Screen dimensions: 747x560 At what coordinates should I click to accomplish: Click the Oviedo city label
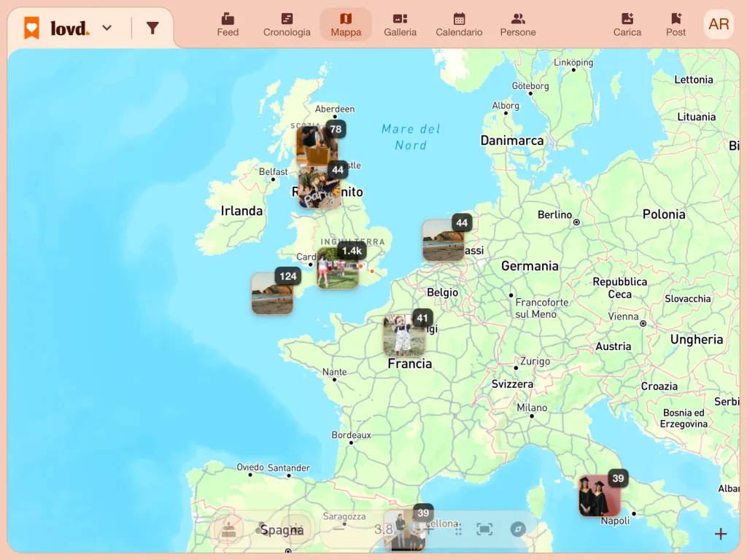tap(250, 467)
